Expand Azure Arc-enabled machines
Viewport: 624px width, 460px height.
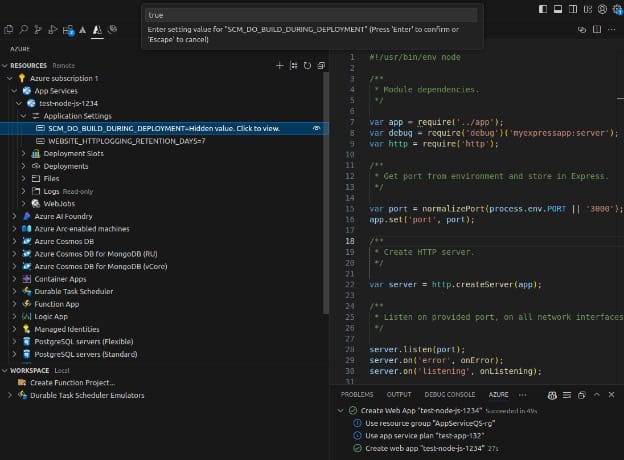(x=15, y=229)
